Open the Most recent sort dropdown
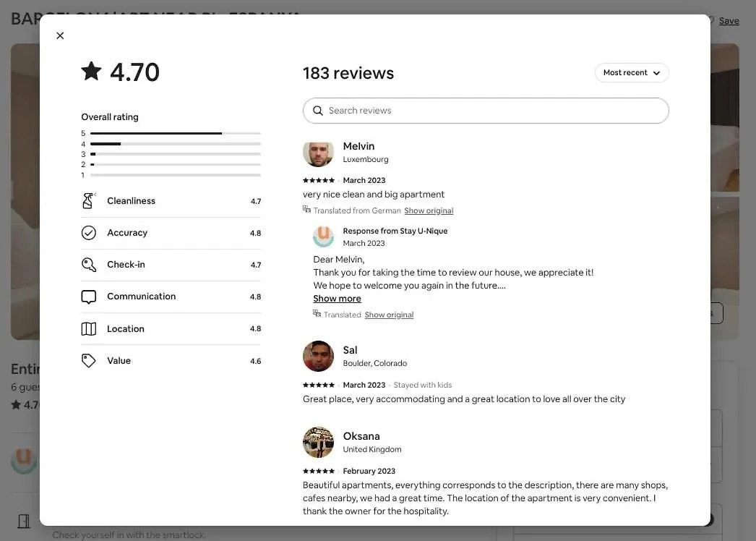This screenshot has height=541, width=756. click(x=631, y=73)
